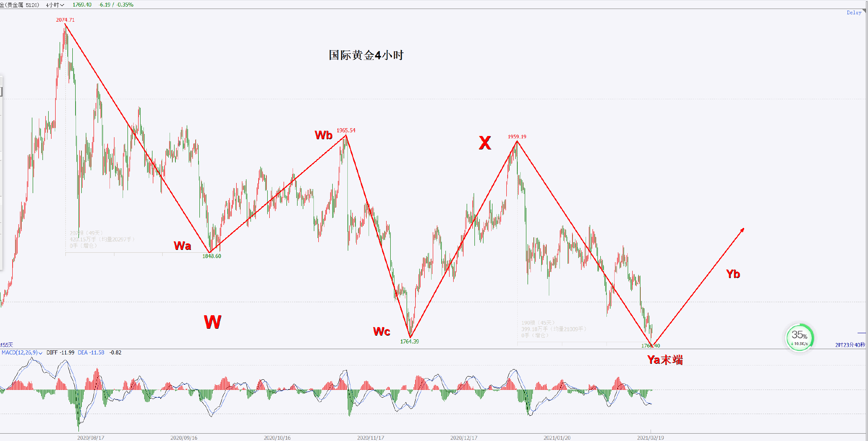The width and height of the screenshot is (868, 441).
Task: Click the date axis label 2020/08/17
Action: [x=91, y=438]
